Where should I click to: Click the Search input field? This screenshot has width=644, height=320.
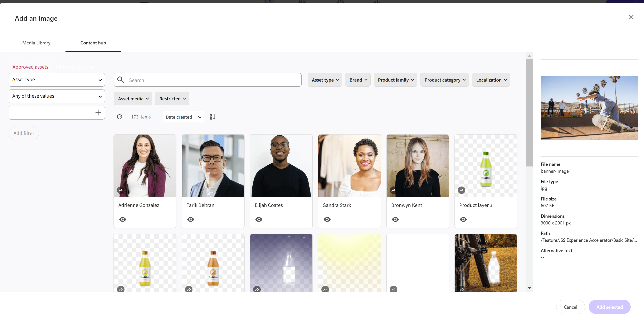(x=213, y=80)
